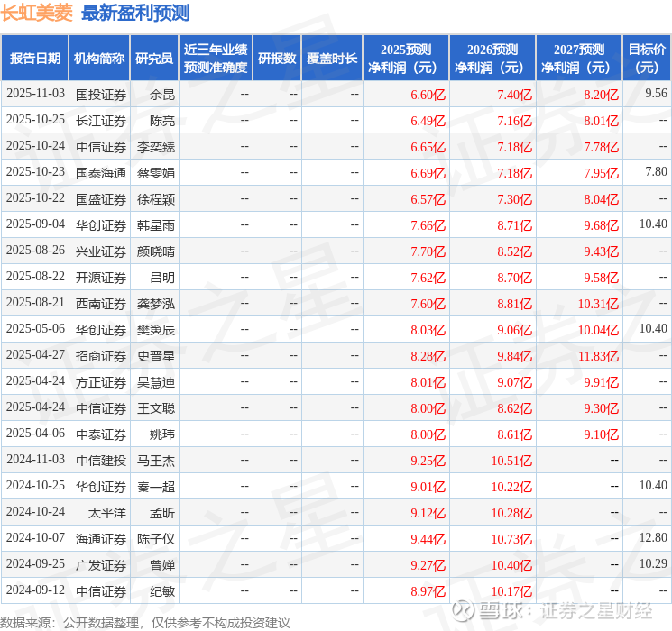Click 2027 forecast value 9.68亿

602,225
